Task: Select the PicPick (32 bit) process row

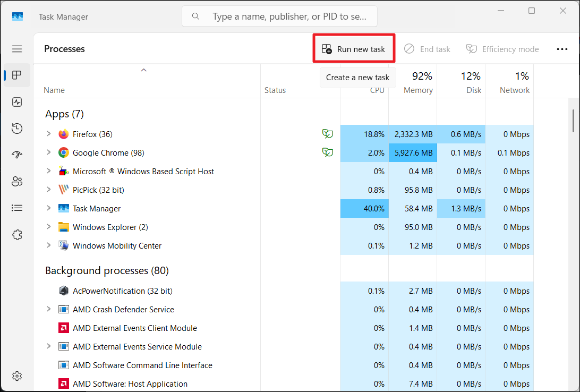Action: point(98,190)
